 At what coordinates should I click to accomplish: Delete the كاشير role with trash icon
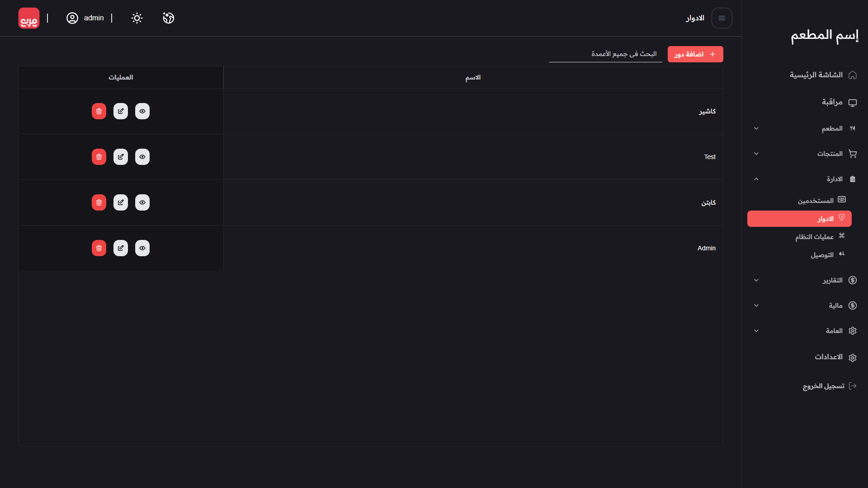point(99,111)
